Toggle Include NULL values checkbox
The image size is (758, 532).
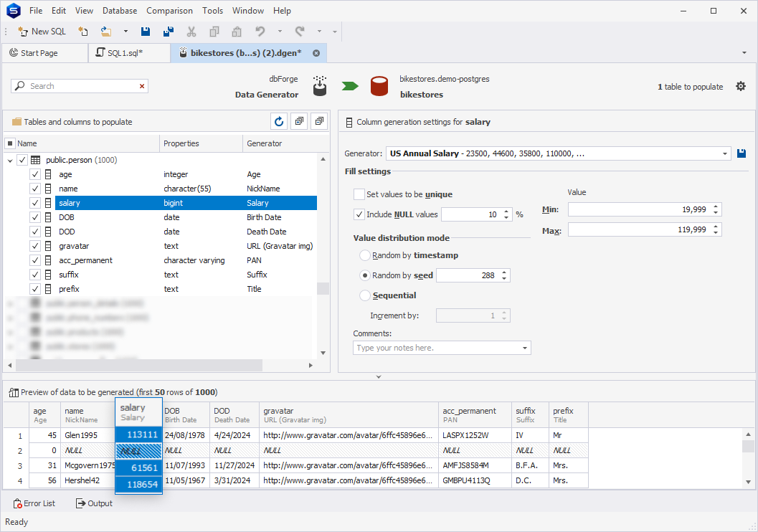[359, 214]
